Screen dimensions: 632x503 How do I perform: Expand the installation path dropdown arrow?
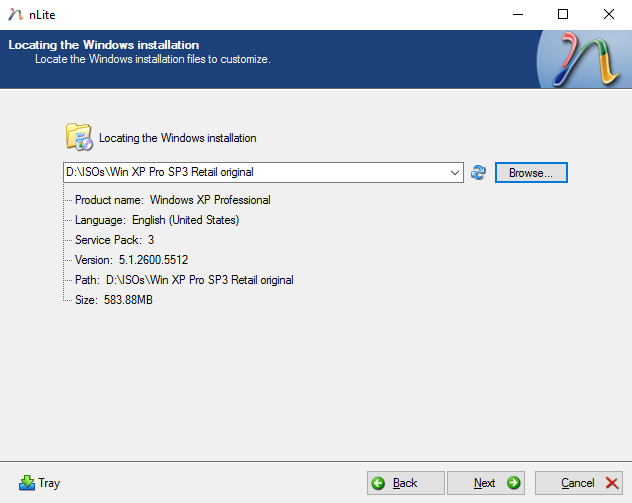pos(455,173)
